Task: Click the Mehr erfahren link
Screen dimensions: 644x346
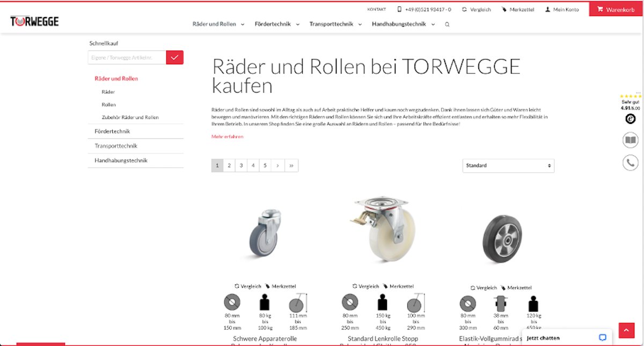Action: click(x=227, y=137)
